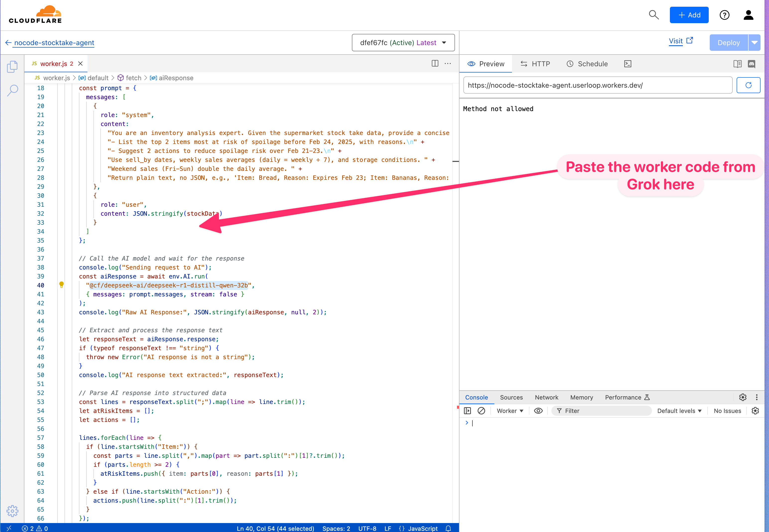Place cursor on line 43 console.log Raw AI Response
Viewport: 769px width, 532px height.
pos(202,312)
